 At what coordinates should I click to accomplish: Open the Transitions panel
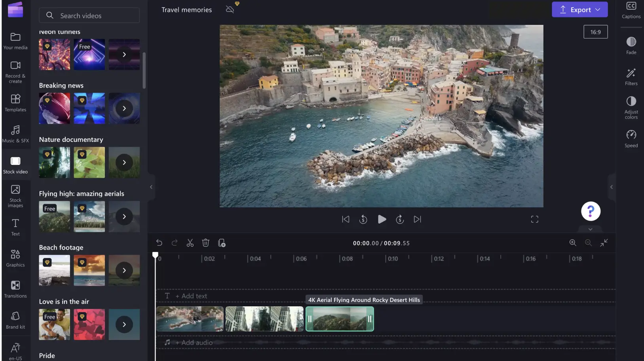pyautogui.click(x=15, y=290)
